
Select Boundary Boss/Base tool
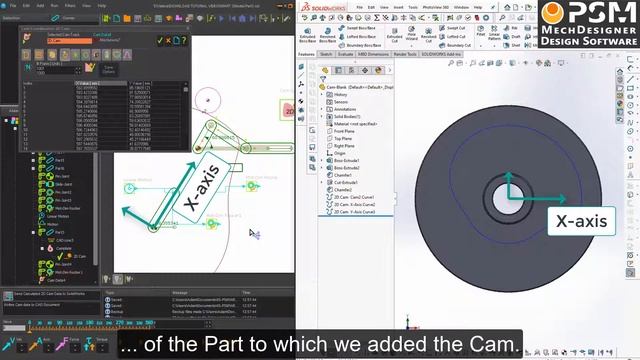[360, 45]
